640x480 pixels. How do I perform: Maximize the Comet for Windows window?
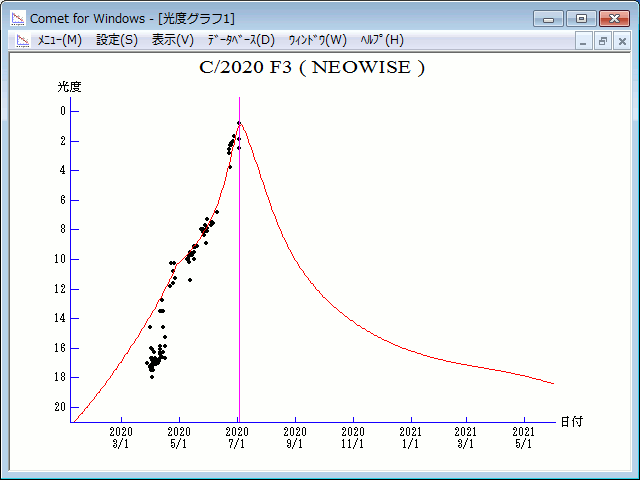coord(581,19)
